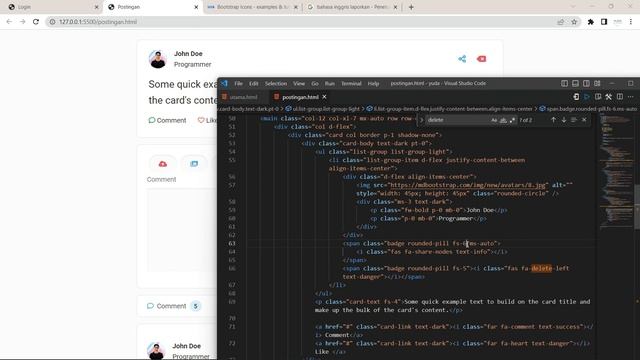
Task: Toggle Use Regular Expression in find widget
Action: tap(512, 120)
